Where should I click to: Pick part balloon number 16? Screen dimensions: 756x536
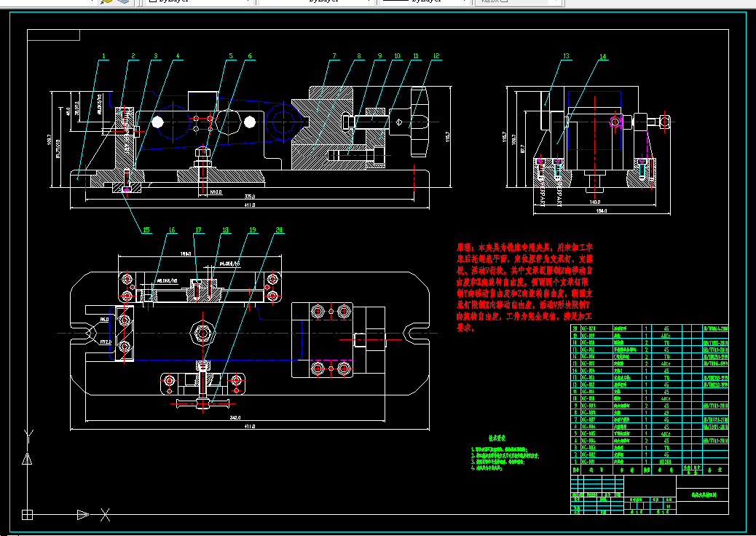point(171,230)
